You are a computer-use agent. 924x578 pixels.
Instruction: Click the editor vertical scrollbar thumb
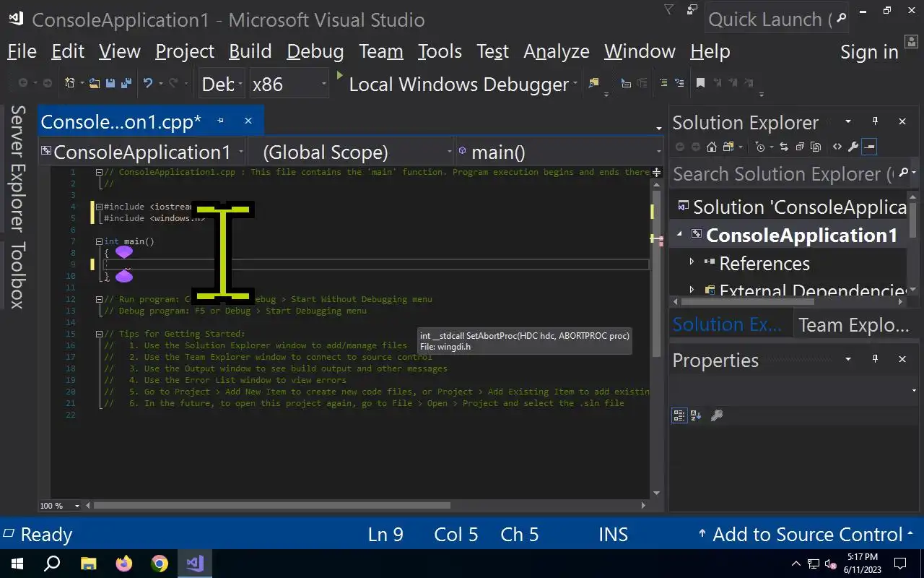pos(656,273)
